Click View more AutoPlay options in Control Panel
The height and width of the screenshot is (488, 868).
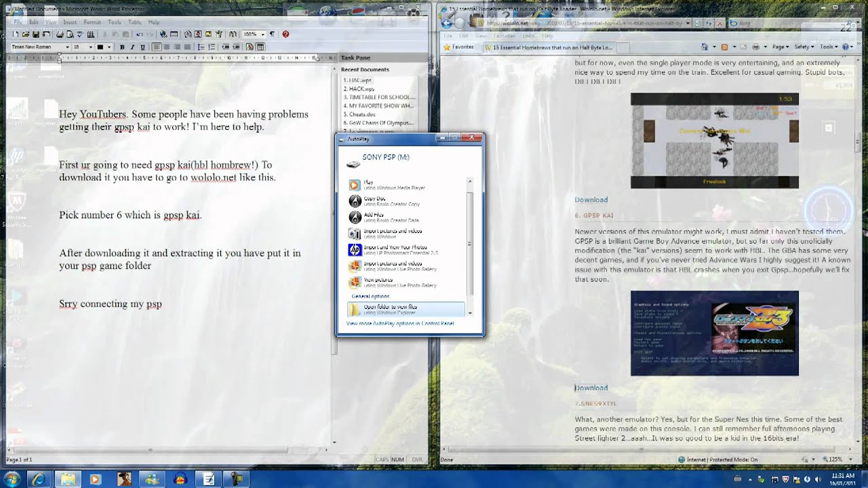coord(400,324)
